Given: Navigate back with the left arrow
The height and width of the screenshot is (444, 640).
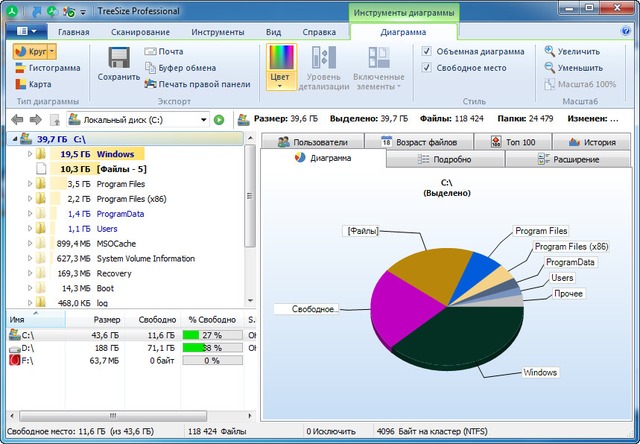Looking at the screenshot, I should 17,120.
